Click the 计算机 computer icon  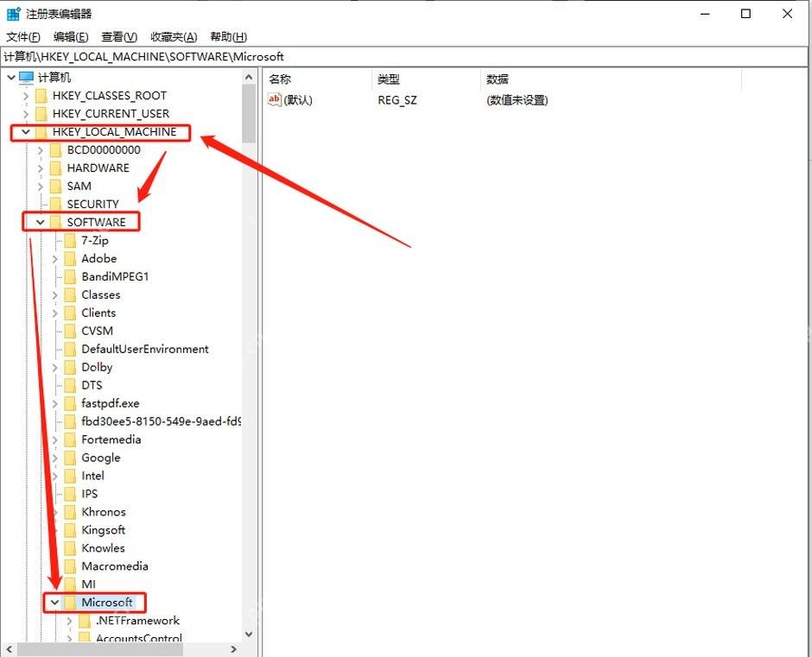pyautogui.click(x=27, y=78)
